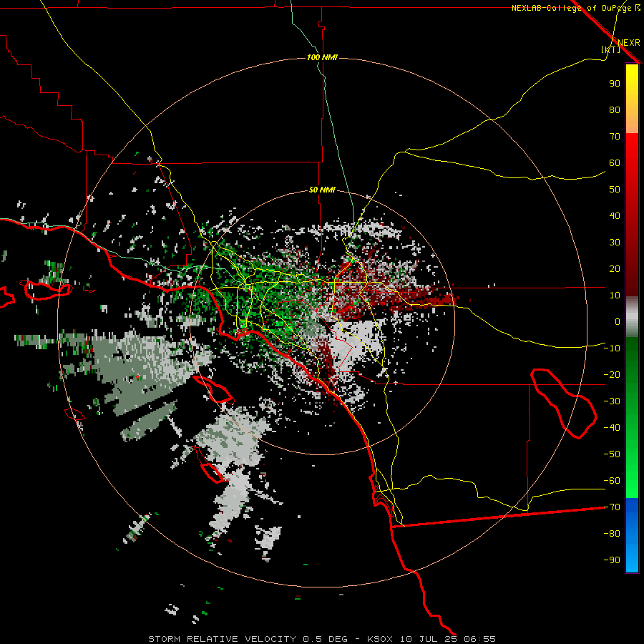Screen dimensions: 644x644
Task: Click the "10 JUL 25 06:55" timestamp
Action: click(x=448, y=639)
